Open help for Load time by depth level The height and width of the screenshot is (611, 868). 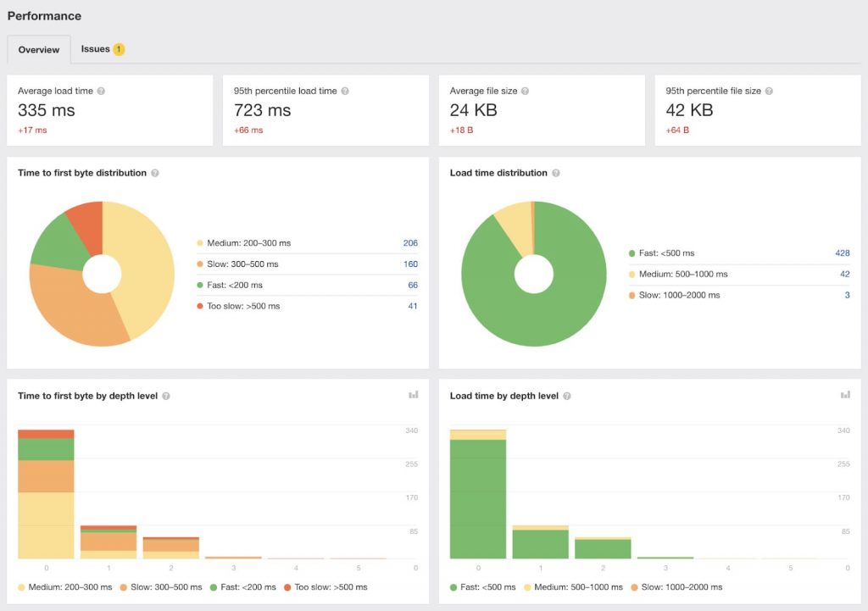(x=567, y=396)
